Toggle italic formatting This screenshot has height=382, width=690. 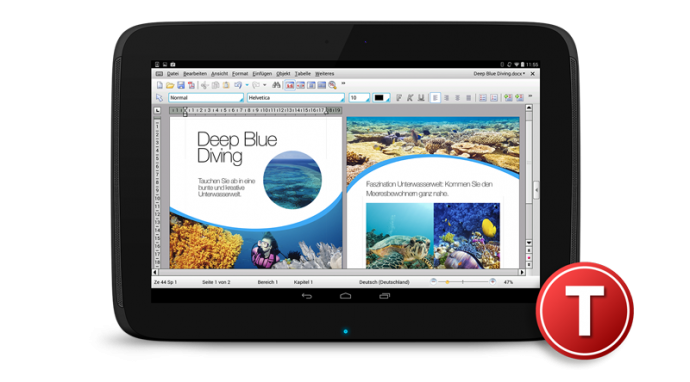[410, 98]
